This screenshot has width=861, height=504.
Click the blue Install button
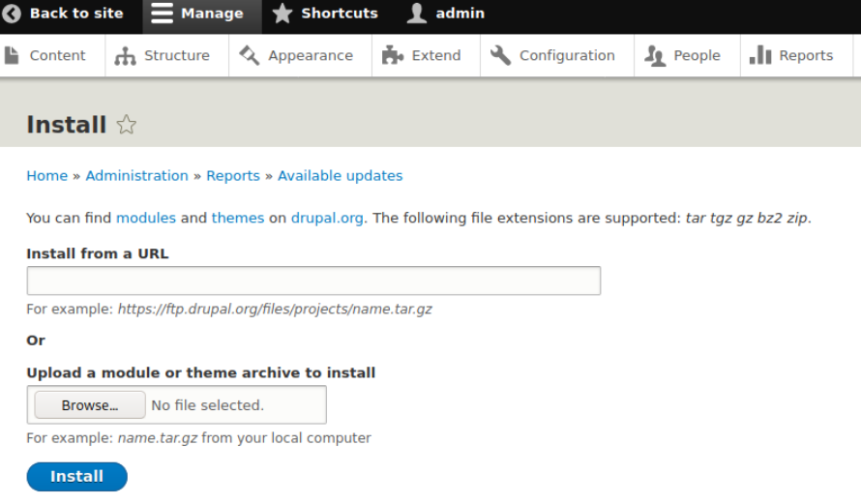coord(76,476)
